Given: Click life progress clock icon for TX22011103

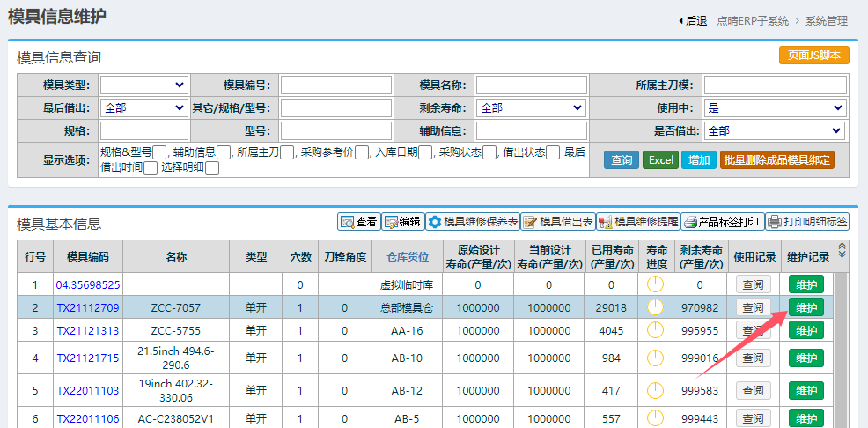Looking at the screenshot, I should (x=655, y=390).
